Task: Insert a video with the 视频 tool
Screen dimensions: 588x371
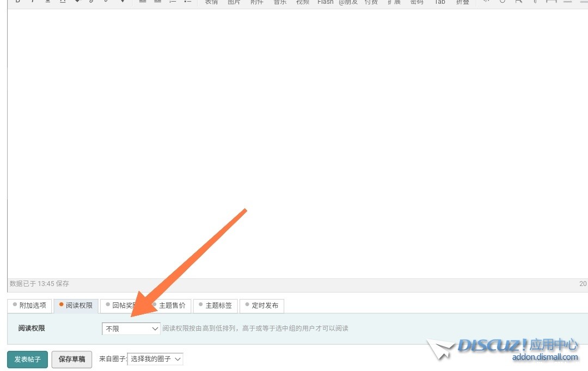Action: pyautogui.click(x=303, y=2)
